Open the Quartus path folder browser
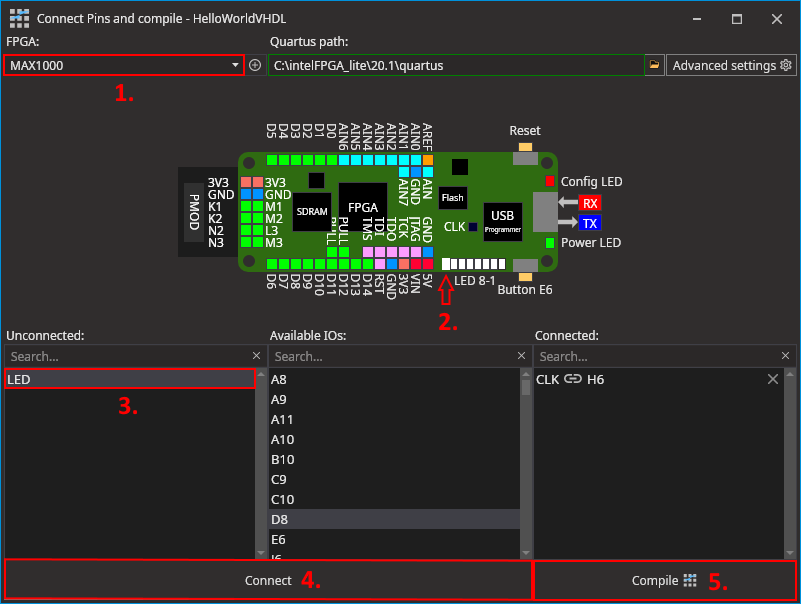 coord(654,65)
